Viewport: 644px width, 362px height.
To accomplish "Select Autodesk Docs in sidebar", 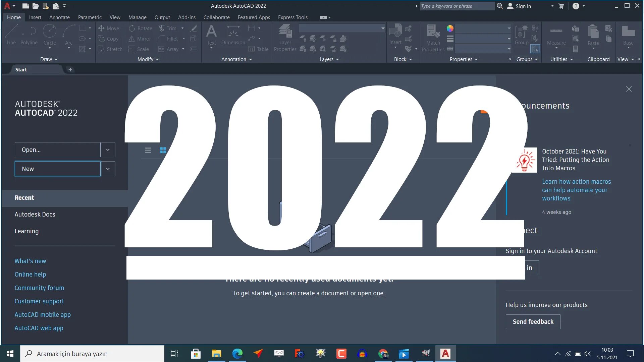I will [x=35, y=215].
